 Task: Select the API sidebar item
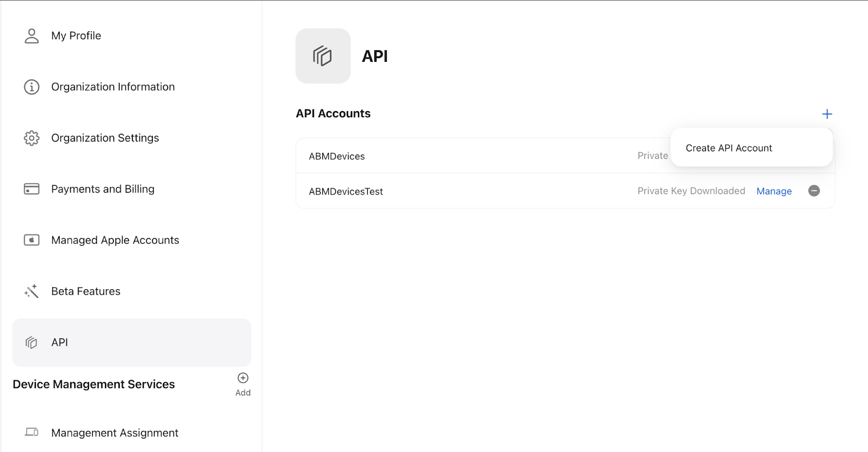click(132, 342)
